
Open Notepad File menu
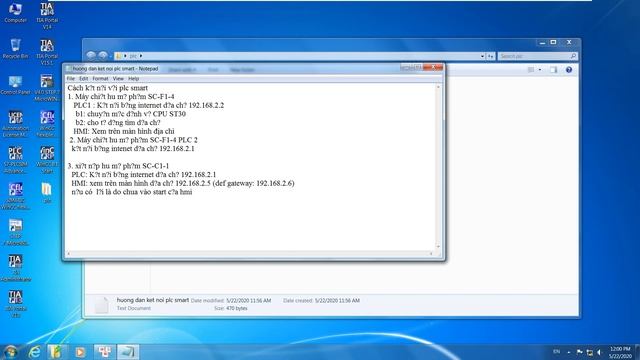tap(71, 78)
